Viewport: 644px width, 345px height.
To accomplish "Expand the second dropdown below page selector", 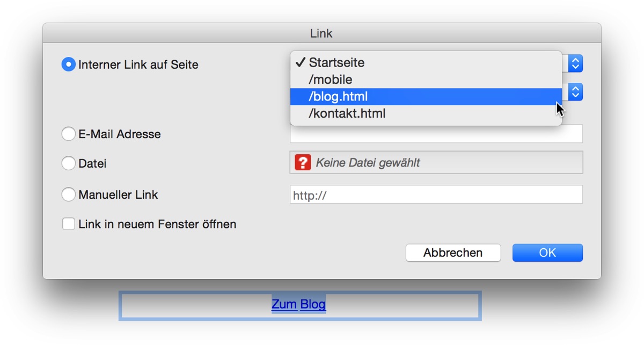I will pyautogui.click(x=575, y=92).
